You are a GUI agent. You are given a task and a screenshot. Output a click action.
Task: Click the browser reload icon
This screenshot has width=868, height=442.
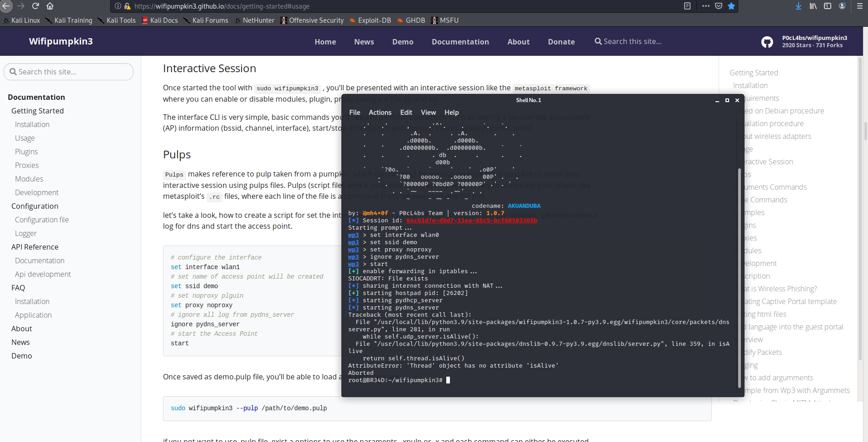pyautogui.click(x=35, y=6)
